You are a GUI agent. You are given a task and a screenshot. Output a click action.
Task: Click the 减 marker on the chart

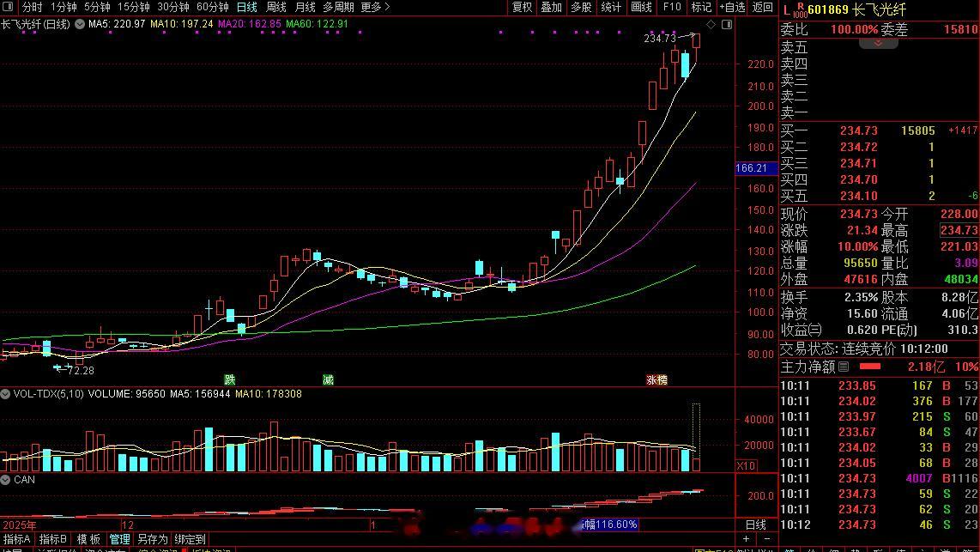[328, 379]
